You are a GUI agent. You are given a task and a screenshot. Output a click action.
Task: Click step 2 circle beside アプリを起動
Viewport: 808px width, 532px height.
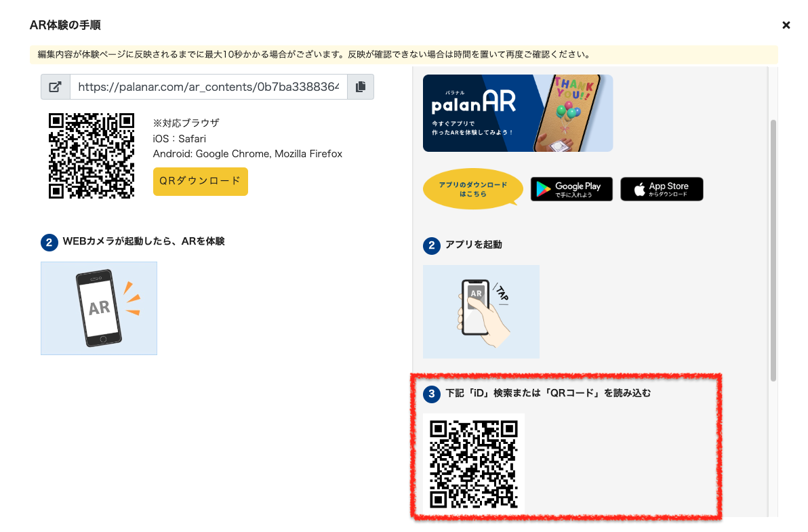coord(432,245)
